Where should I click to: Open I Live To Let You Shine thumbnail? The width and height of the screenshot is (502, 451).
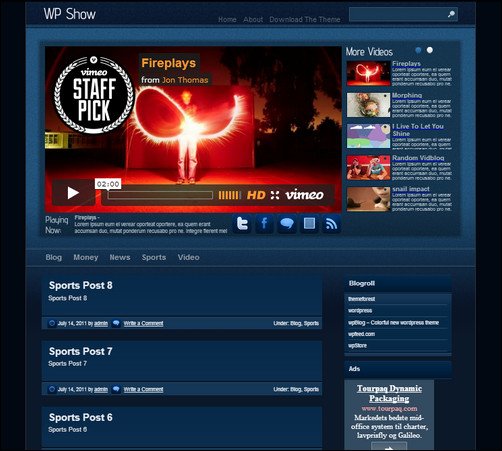(368, 136)
